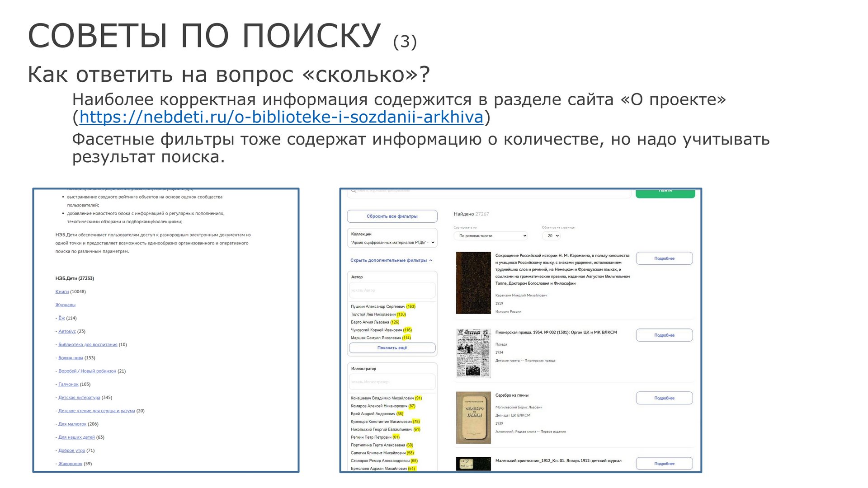Open the 'Журналы' link
Screen dimensions: 868x488
pyautogui.click(x=66, y=305)
